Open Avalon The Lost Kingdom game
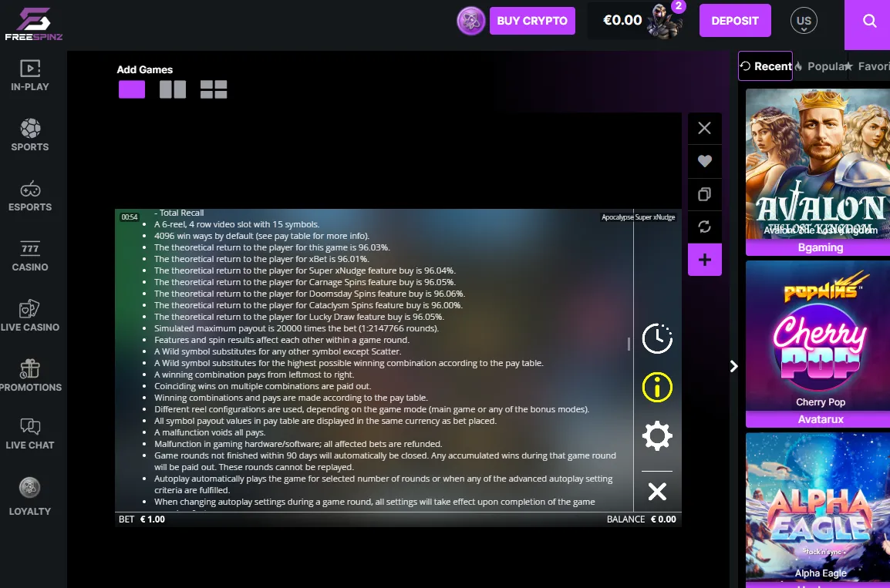This screenshot has width=890, height=588. [818, 163]
